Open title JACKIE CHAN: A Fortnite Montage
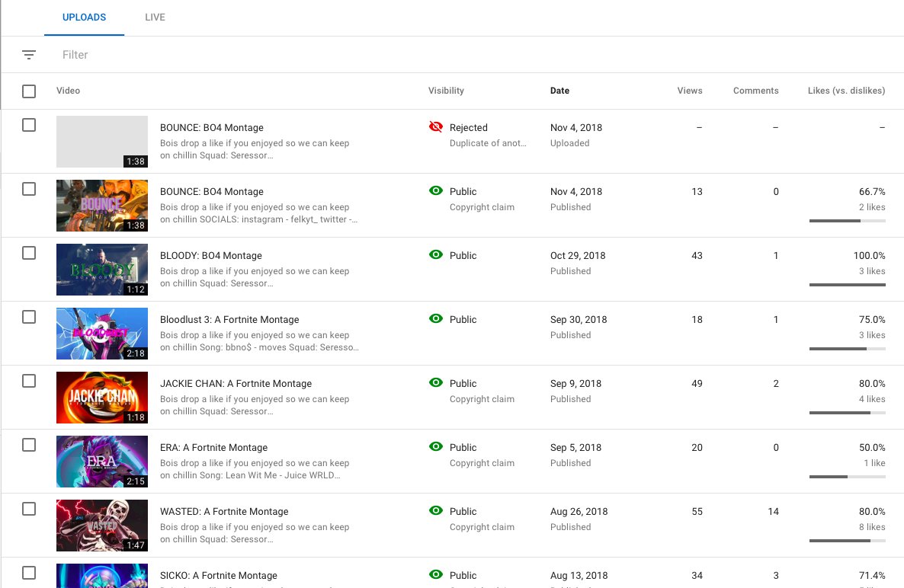 236,384
